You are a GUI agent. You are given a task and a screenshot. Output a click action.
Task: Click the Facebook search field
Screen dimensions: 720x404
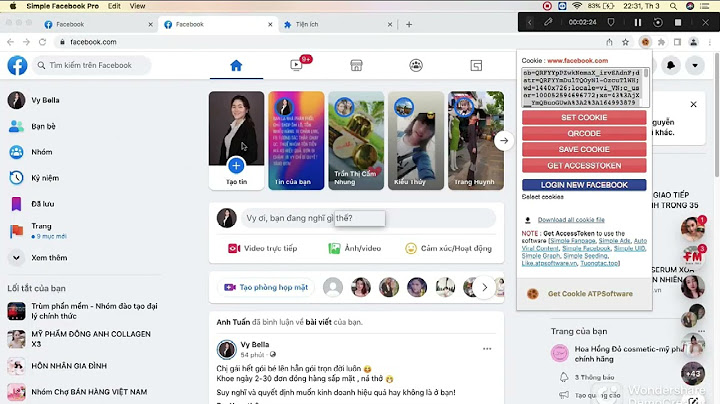tap(91, 65)
